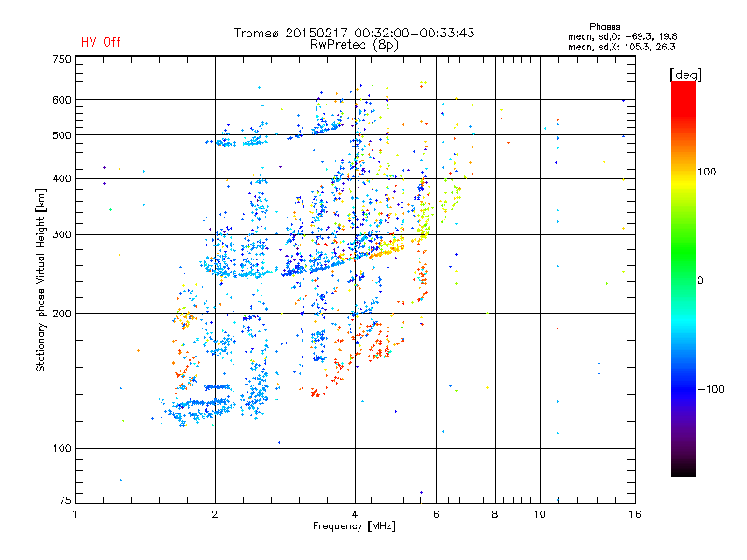Click the 'Frequency [MHz]' axis title

tap(354, 526)
